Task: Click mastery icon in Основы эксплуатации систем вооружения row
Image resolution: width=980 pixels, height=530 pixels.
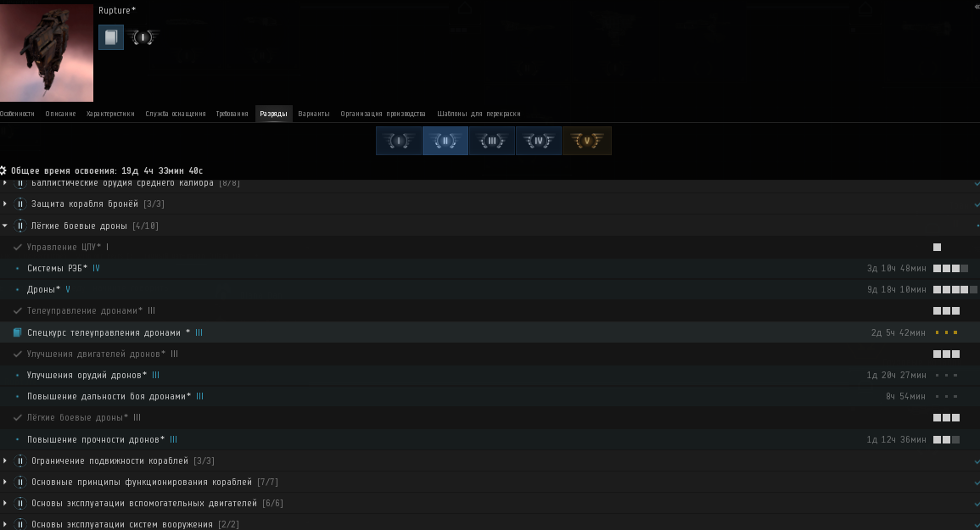Action: pos(20,524)
